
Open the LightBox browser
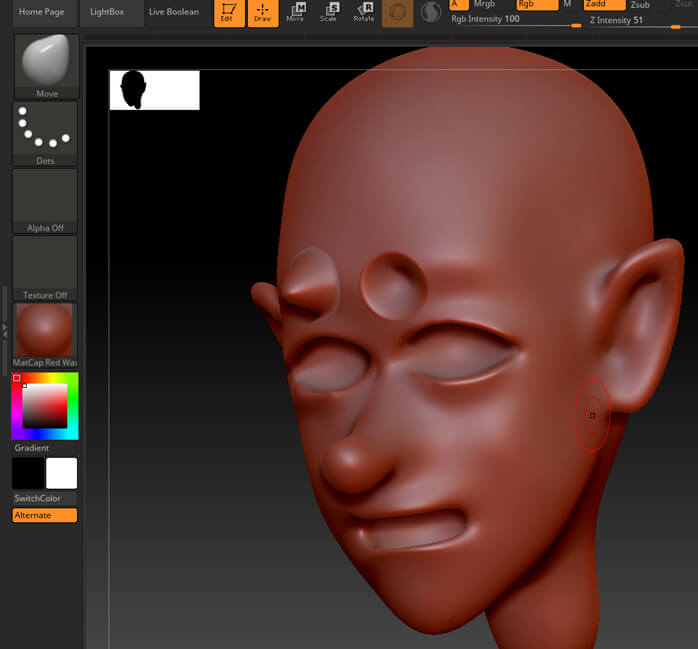click(x=107, y=12)
